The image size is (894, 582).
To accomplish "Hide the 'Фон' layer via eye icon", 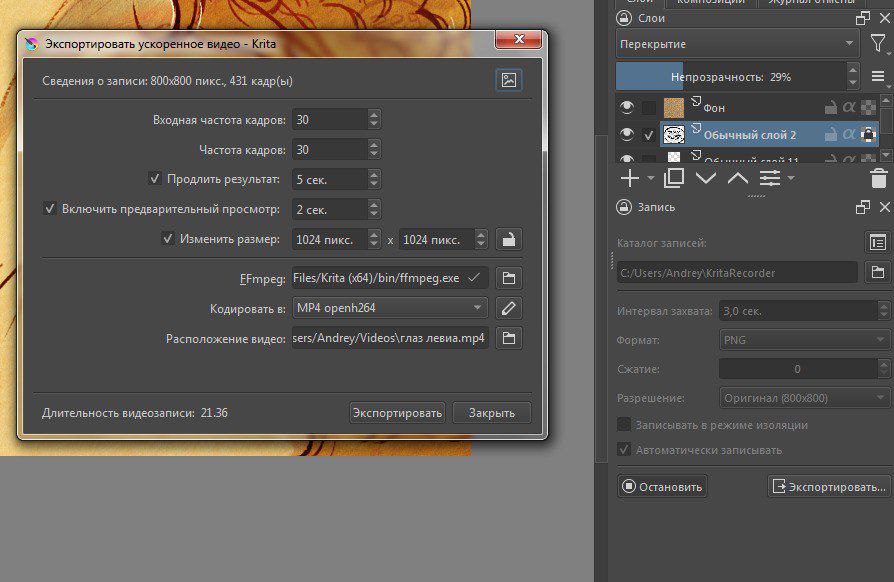I will coord(627,108).
